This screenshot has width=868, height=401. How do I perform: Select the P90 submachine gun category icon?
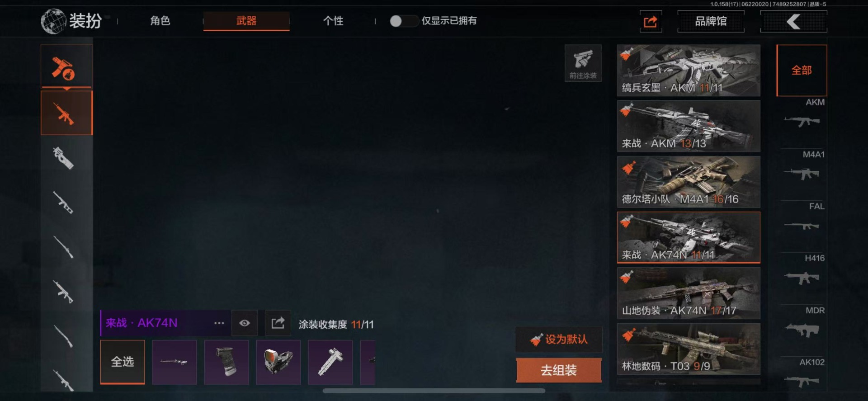pyautogui.click(x=63, y=158)
